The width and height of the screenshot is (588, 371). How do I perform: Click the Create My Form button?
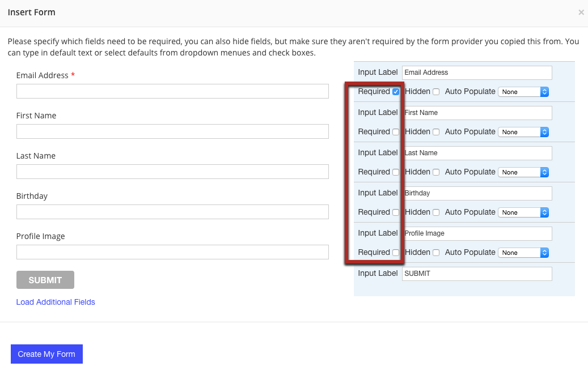click(46, 354)
